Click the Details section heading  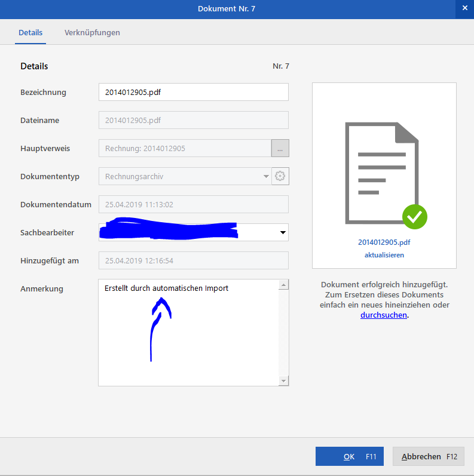[x=34, y=66]
